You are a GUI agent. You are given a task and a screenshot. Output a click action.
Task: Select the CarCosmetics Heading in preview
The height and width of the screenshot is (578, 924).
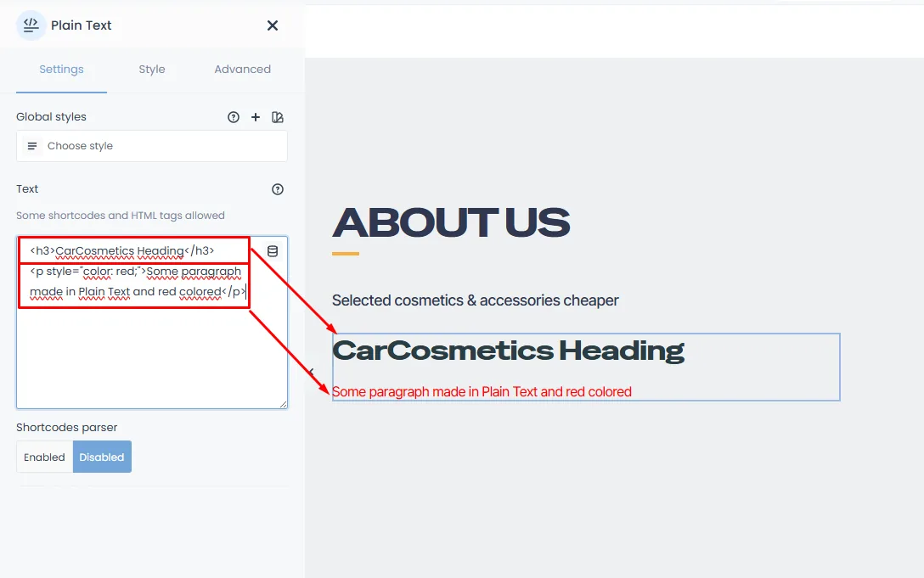click(x=508, y=351)
